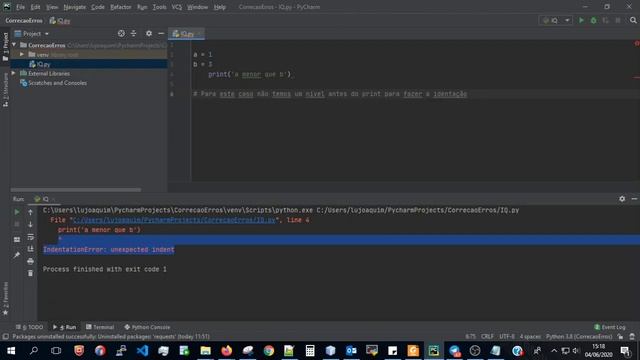This screenshot has width=640, height=360.
Task: Open Project panel options gear
Action: point(149,33)
